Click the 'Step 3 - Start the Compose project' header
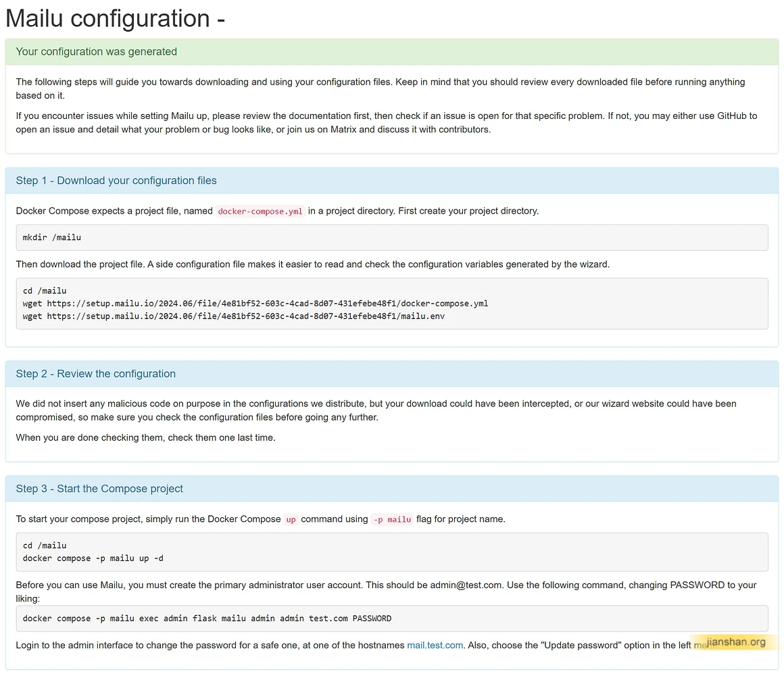Image resolution: width=784 pixels, height=676 pixels. tap(99, 489)
